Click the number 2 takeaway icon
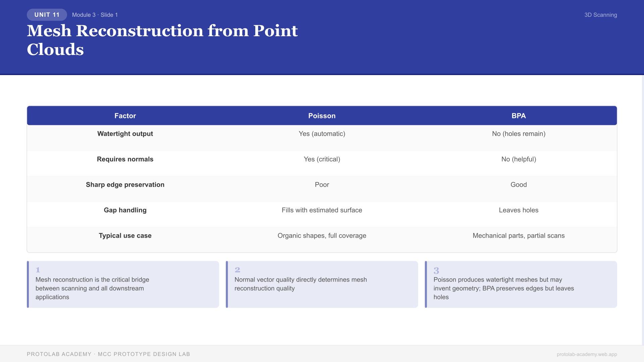Image resolution: width=644 pixels, height=362 pixels. click(237, 270)
